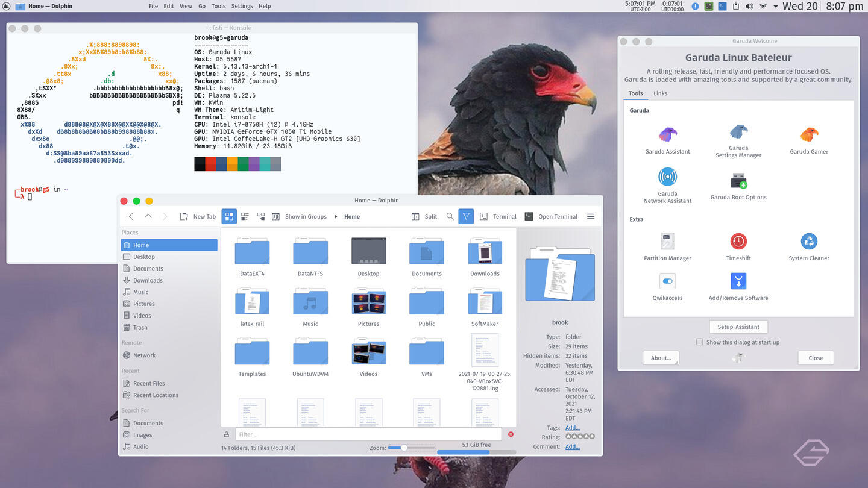
Task: Click About button in Garuda Welcome
Action: (661, 358)
